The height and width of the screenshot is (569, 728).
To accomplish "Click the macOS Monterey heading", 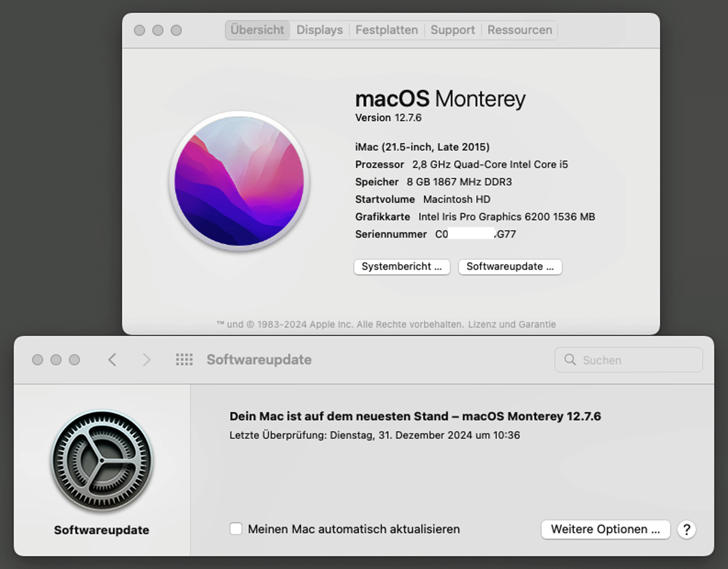I will (440, 99).
